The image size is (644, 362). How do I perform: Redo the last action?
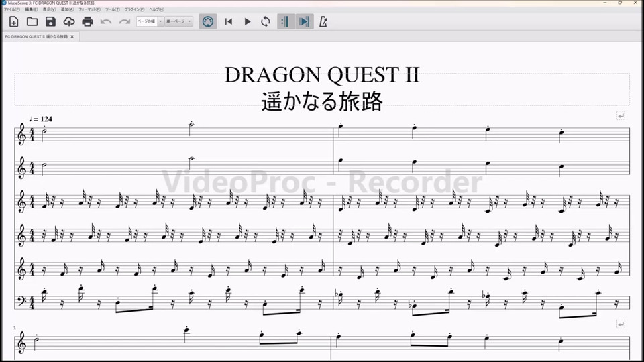click(x=125, y=21)
